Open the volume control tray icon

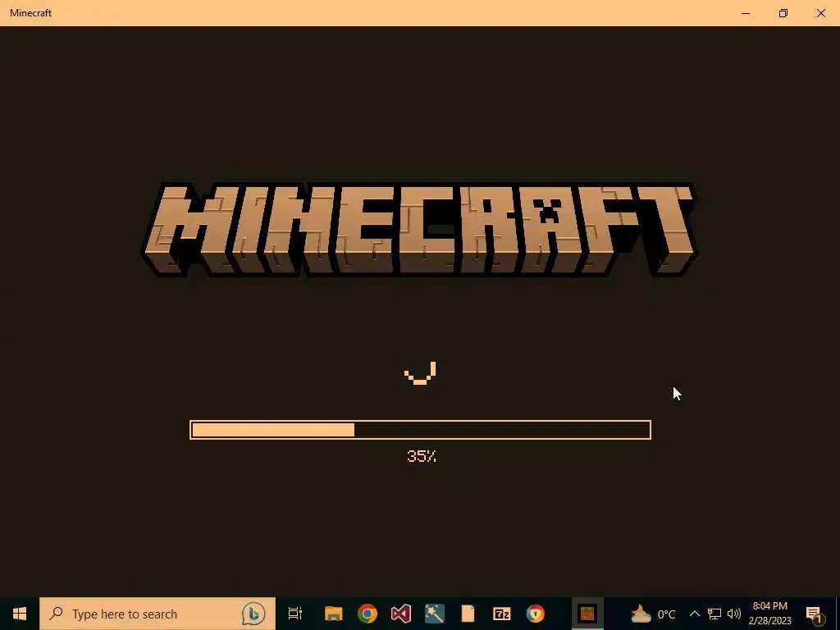click(734, 614)
